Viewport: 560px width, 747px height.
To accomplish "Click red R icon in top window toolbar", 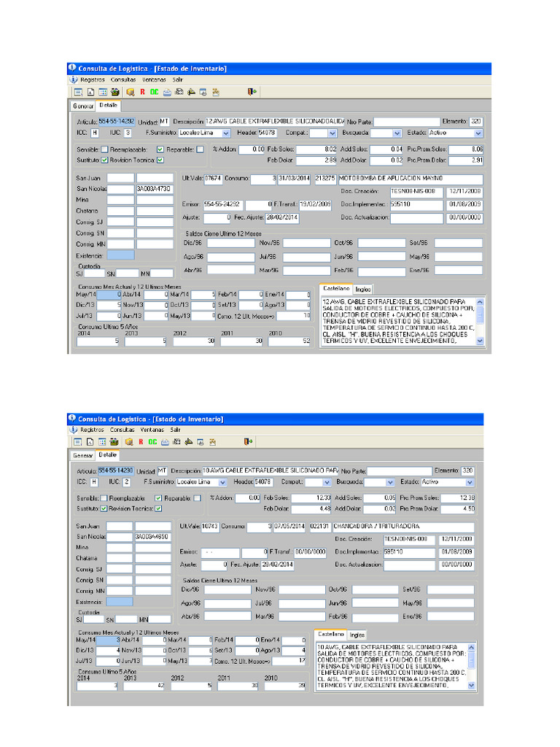I will coord(142,92).
